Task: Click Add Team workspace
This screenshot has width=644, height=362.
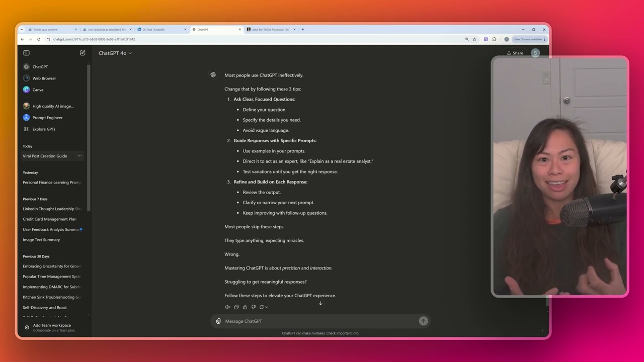Action: click(53, 327)
